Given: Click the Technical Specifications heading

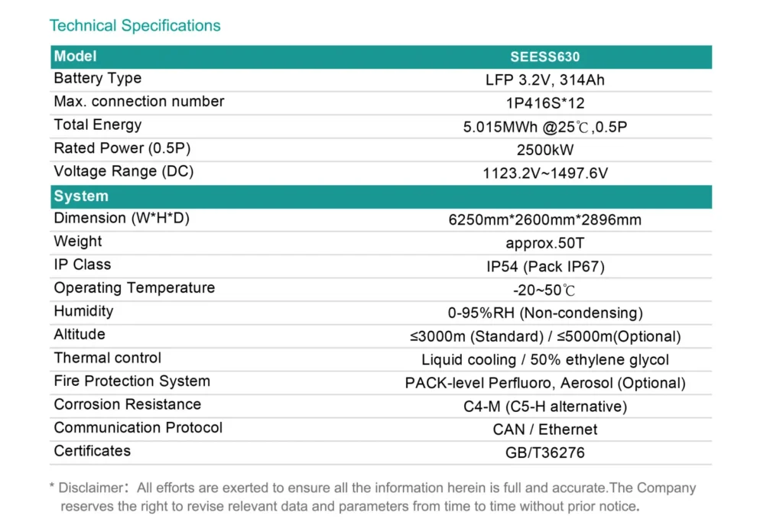Looking at the screenshot, I should point(135,26).
